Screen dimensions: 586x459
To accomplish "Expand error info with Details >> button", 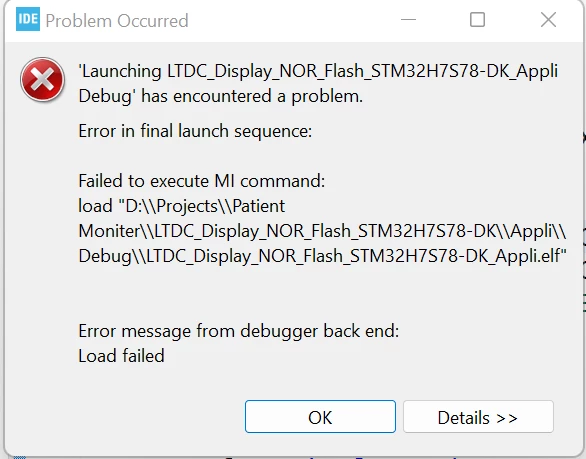I will pos(478,417).
